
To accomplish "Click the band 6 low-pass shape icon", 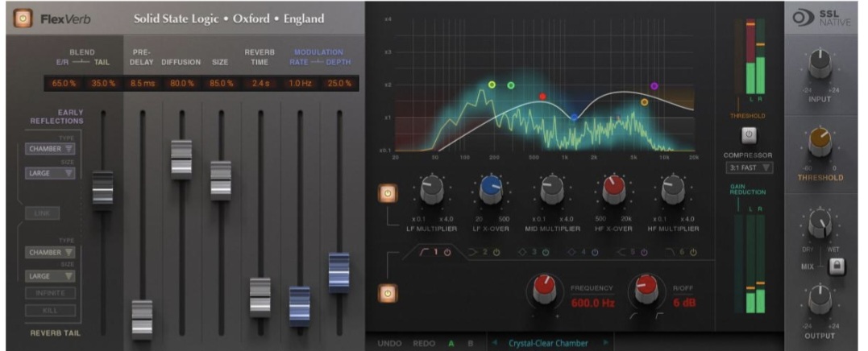I will tap(671, 252).
